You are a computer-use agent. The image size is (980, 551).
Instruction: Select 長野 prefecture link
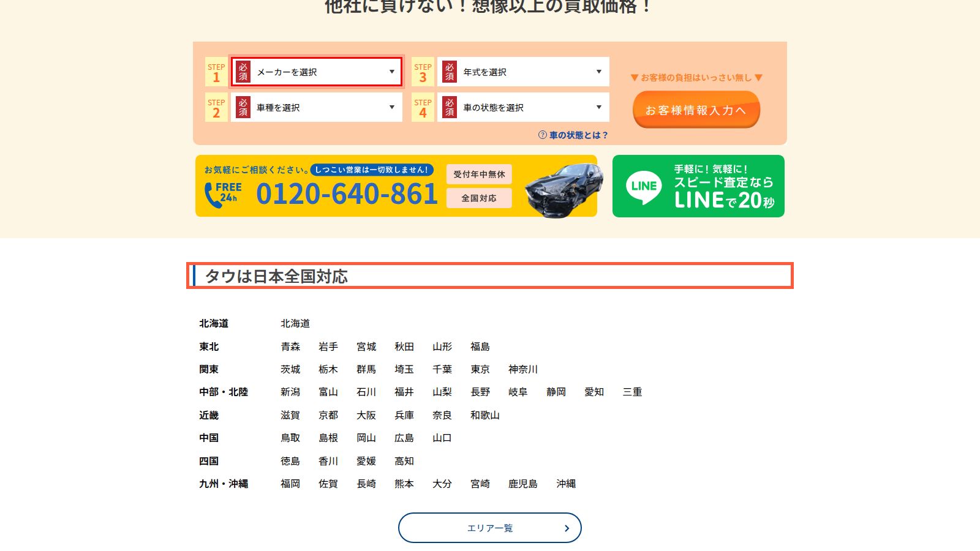pyautogui.click(x=480, y=392)
